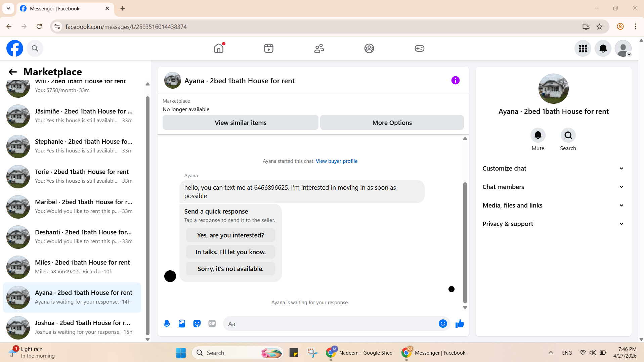Image resolution: width=644 pixels, height=362 pixels.
Task: Open the Torie conversation in the list
Action: (x=72, y=176)
